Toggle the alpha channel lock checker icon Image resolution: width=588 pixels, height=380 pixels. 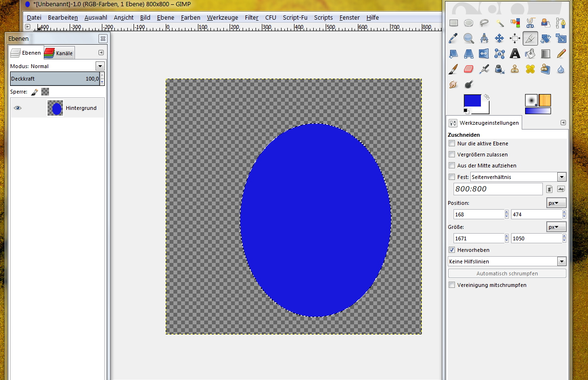point(45,92)
